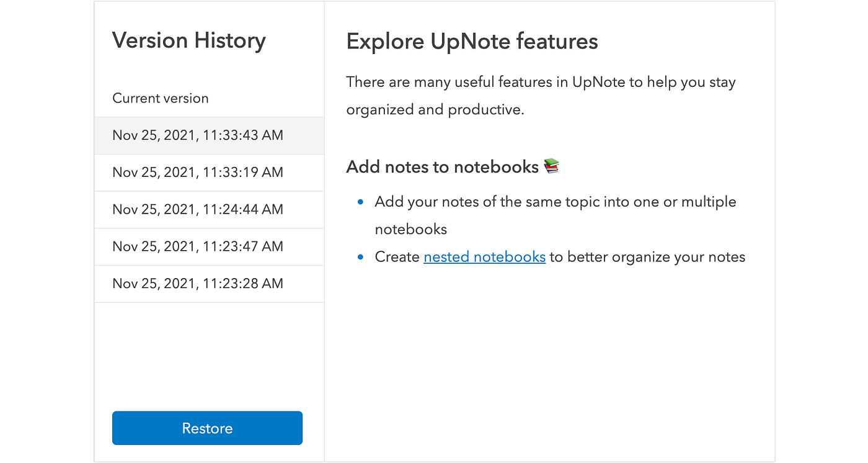Pick the 11:23:47 AM version
This screenshot has height=463, width=868.
pos(197,247)
